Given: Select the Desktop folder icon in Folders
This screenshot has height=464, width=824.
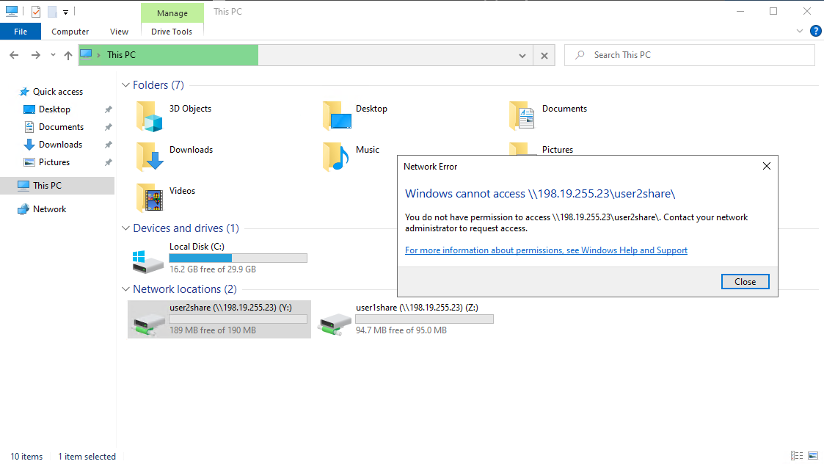Looking at the screenshot, I should click(337, 116).
